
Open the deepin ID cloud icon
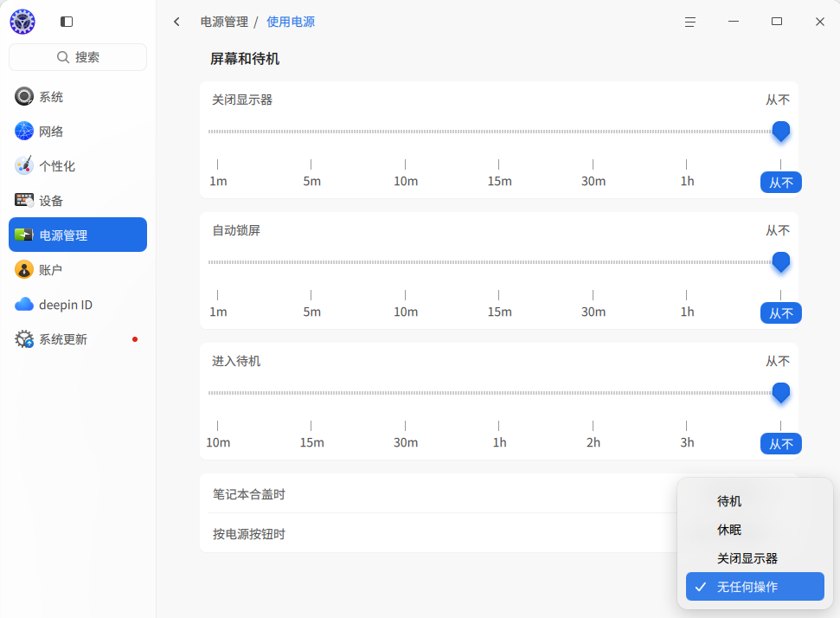click(x=23, y=305)
